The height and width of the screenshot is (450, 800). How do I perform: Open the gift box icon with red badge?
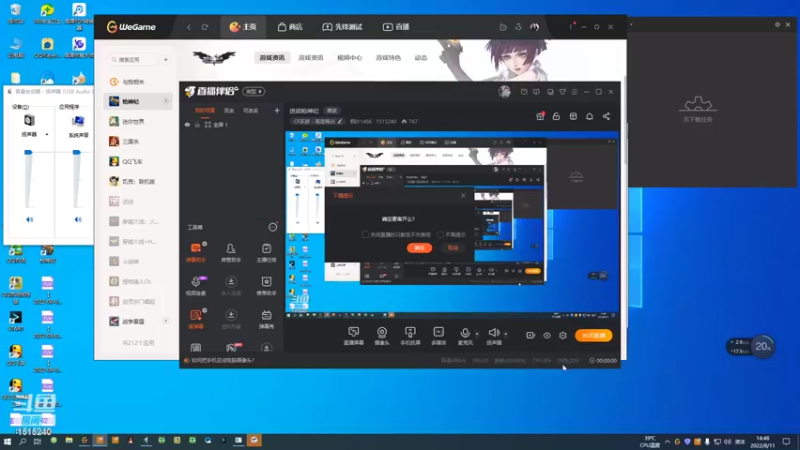540,116
